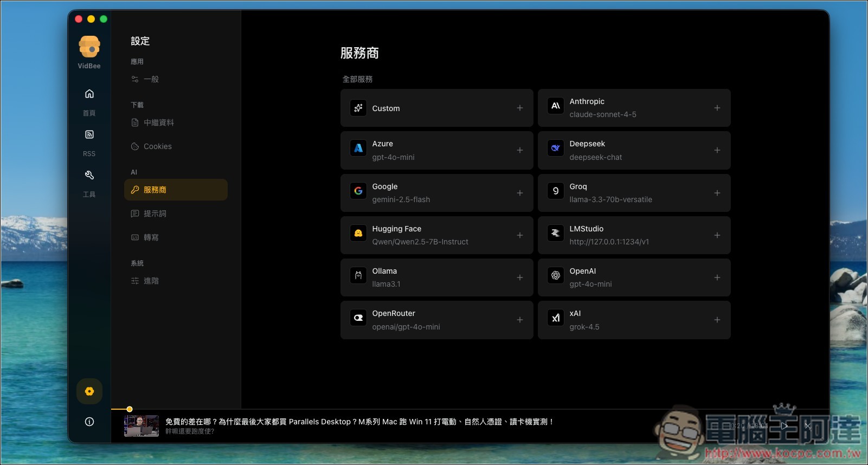Open the tools (工具) wrench icon

click(x=89, y=175)
